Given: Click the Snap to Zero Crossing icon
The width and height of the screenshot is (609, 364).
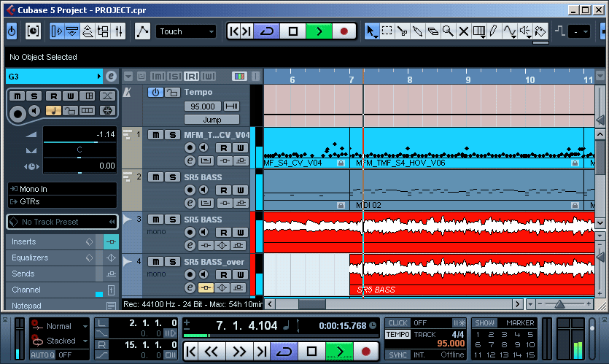Looking at the screenshot, I should point(559,31).
